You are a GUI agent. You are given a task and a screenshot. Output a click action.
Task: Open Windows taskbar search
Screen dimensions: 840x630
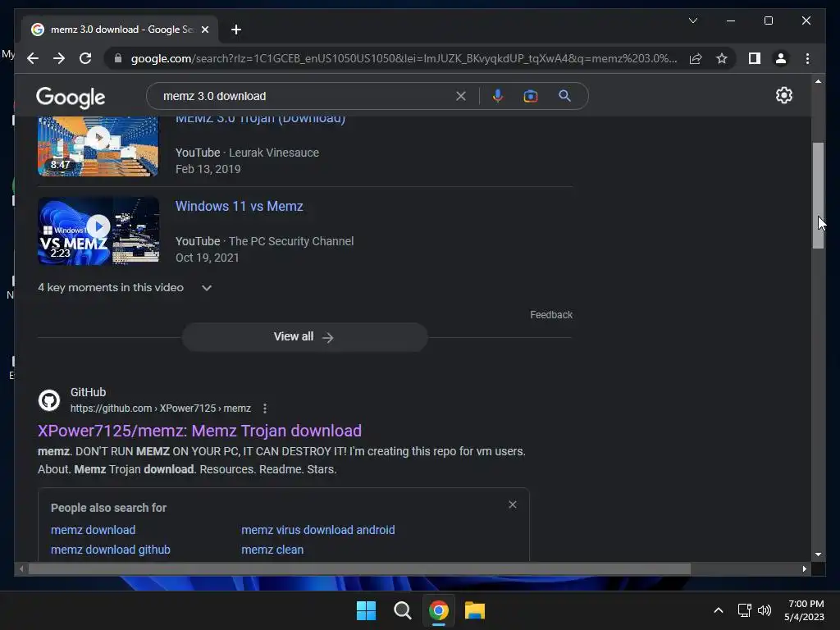(x=402, y=610)
